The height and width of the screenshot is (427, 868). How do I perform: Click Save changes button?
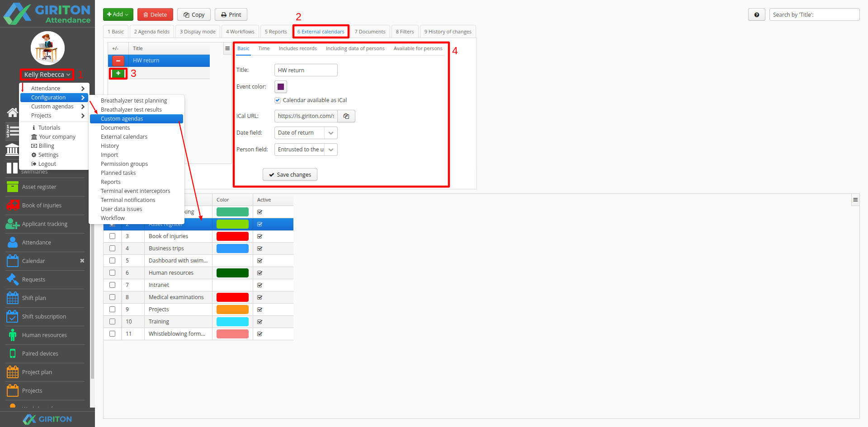290,175
